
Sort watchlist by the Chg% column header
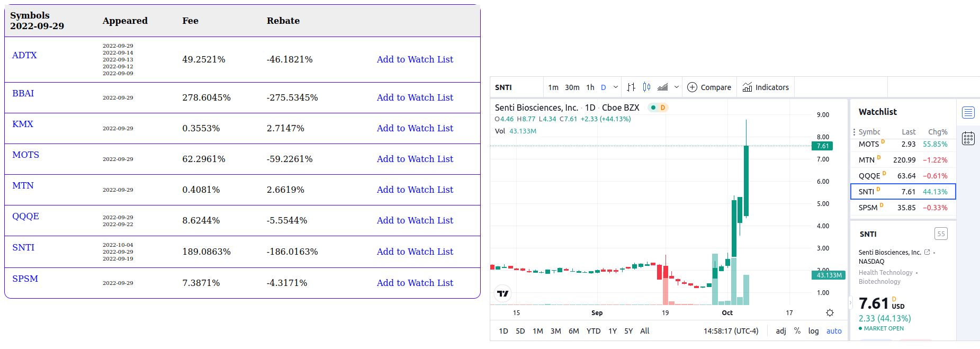coord(938,132)
